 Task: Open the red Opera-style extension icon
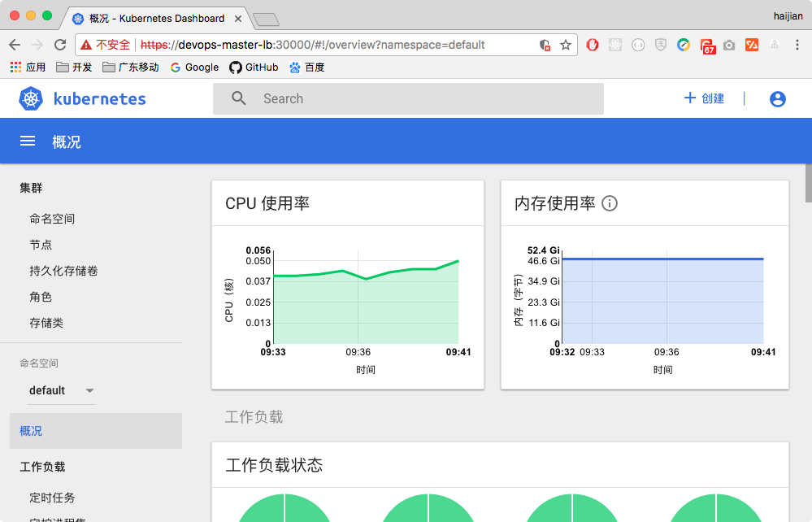(x=593, y=45)
